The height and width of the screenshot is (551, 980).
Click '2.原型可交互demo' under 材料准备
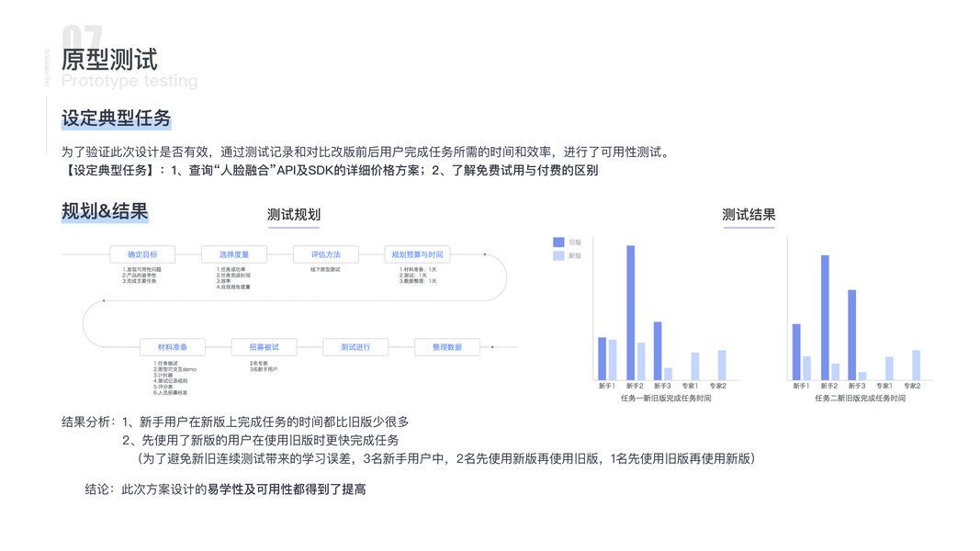pyautogui.click(x=175, y=369)
